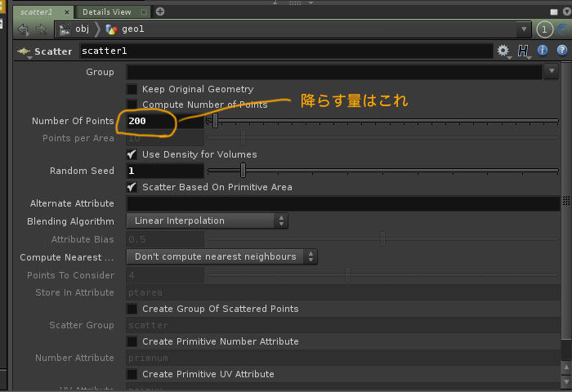This screenshot has height=392, width=572.
Task: Toggle Scatter Based On Primitive Area
Action: coord(132,187)
